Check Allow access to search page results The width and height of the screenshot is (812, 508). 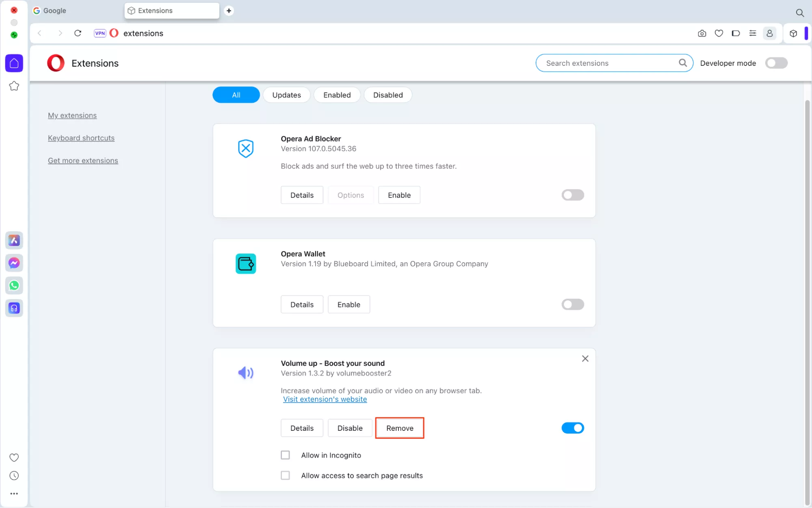pyautogui.click(x=286, y=475)
